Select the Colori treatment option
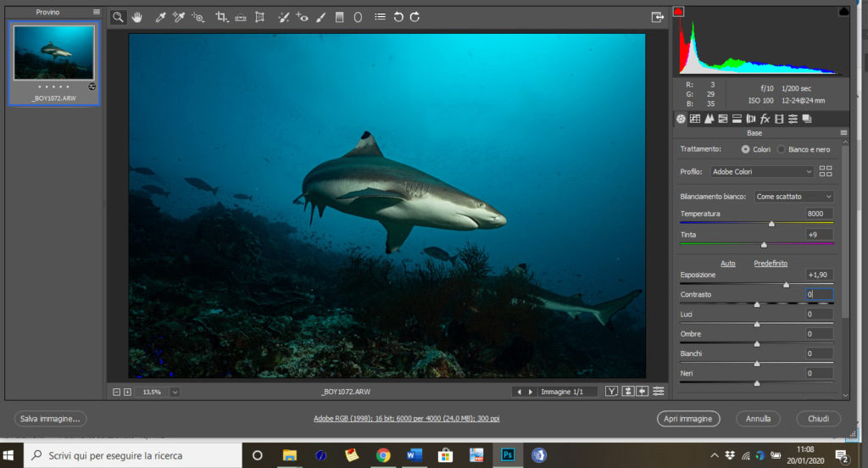 coord(745,149)
